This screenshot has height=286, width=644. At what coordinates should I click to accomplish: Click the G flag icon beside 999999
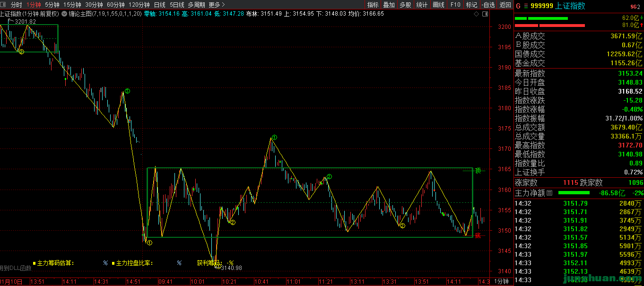click(518, 6)
